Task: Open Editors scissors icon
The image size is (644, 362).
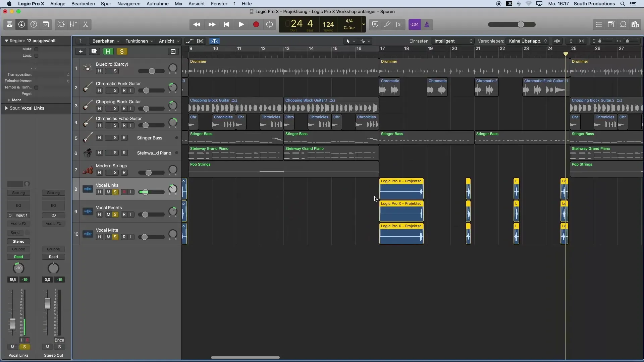Action: click(x=85, y=24)
